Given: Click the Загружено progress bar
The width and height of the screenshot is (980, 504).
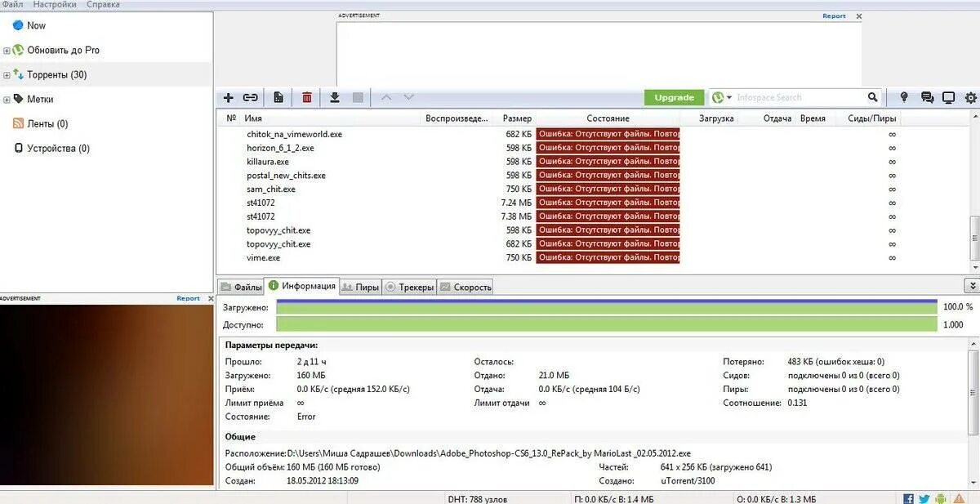Looking at the screenshot, I should (607, 306).
